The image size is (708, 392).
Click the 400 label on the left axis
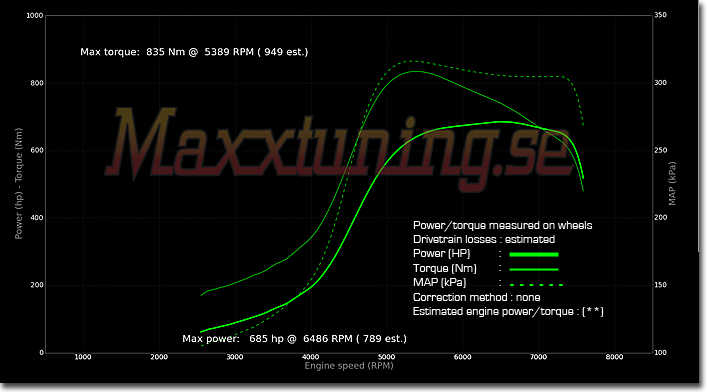(x=37, y=218)
